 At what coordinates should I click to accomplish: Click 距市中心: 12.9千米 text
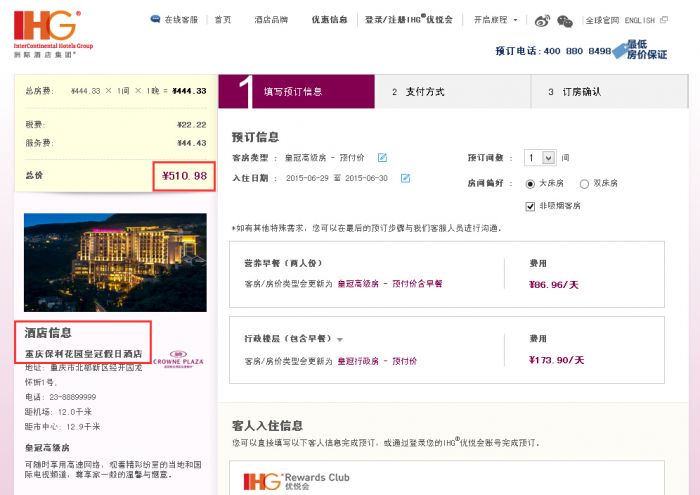pos(62,427)
